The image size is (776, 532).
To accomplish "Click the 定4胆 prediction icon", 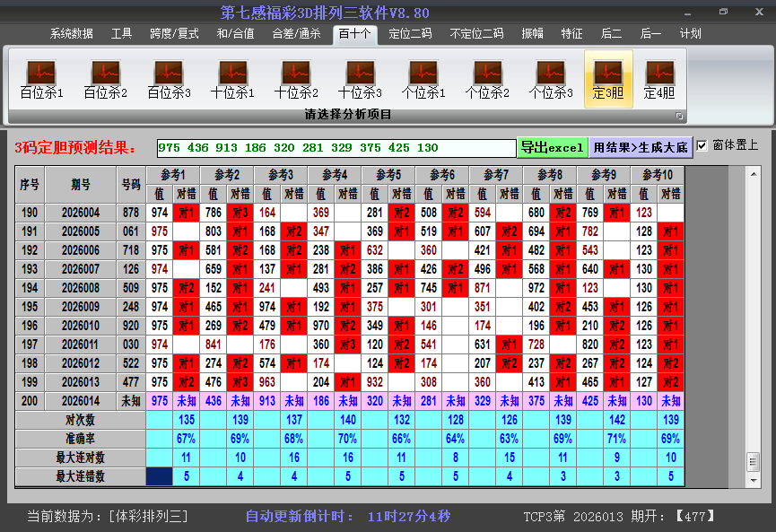I will pos(659,79).
